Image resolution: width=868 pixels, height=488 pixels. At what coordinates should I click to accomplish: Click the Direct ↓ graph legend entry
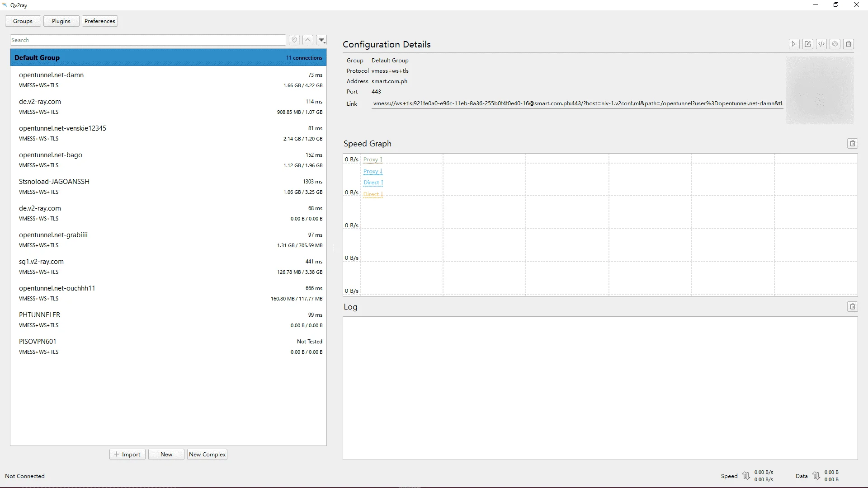pos(373,194)
